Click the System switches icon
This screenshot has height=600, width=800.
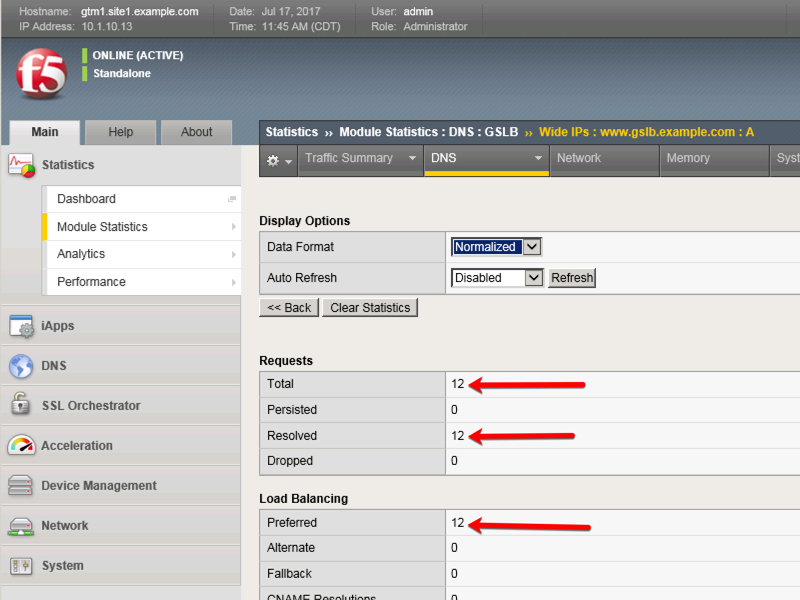tap(21, 566)
